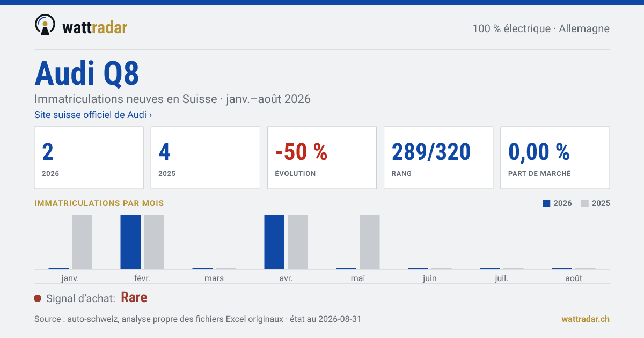The height and width of the screenshot is (338, 644).
Task: Click the 'juin' month label
Action: pyautogui.click(x=430, y=278)
